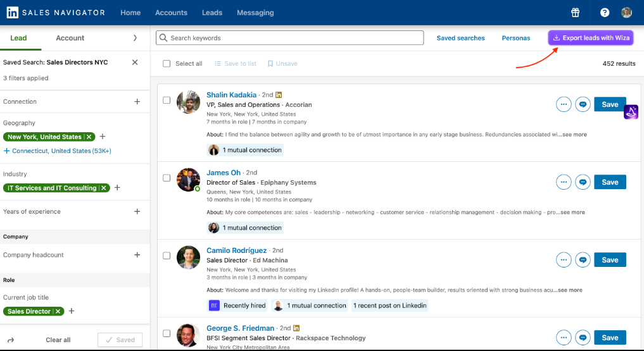Screen dimensions: 644x351
Task: Expand the Connection filter
Action: 137,102
